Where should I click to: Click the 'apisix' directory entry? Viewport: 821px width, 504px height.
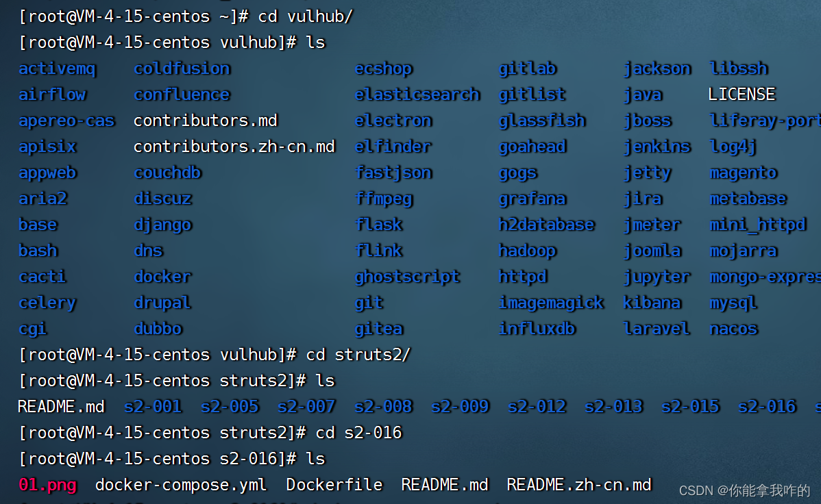tap(48, 147)
